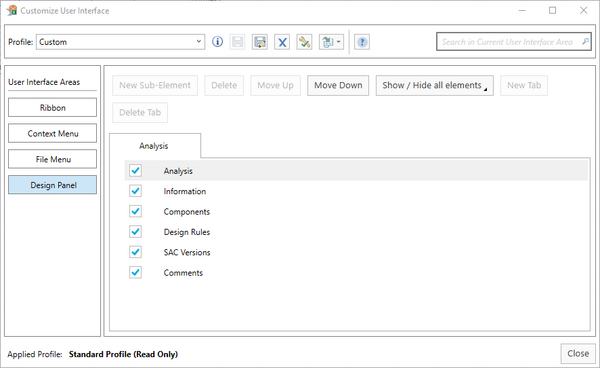Image resolution: width=600 pixels, height=368 pixels.
Task: Disable the Comments checkbox
Action: point(135,272)
